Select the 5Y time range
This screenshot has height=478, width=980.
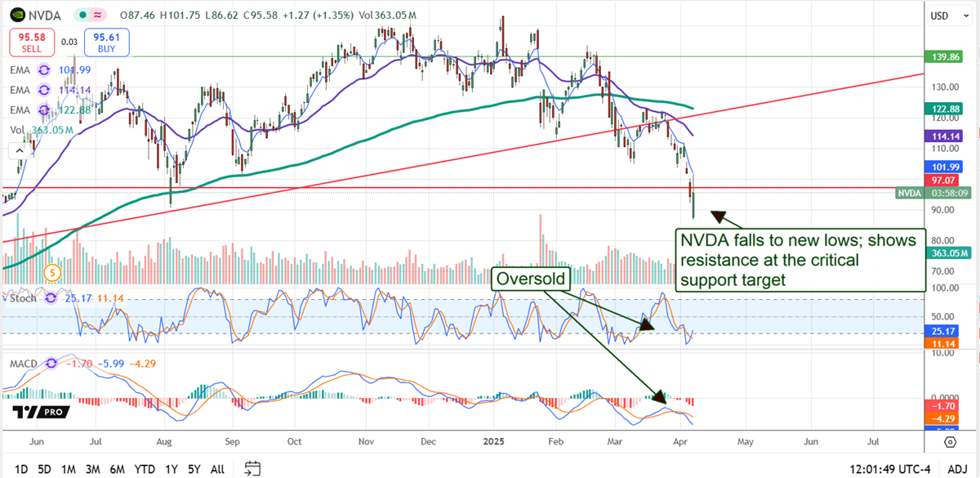(194, 469)
